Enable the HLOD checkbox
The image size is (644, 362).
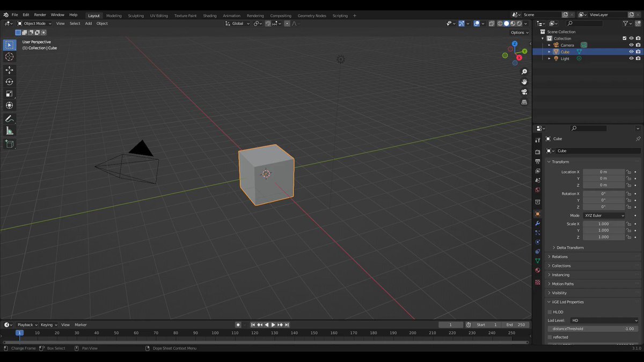[x=550, y=312]
